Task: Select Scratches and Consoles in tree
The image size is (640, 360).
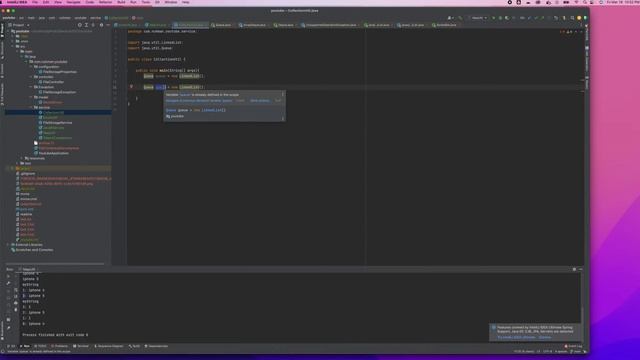Action: click(32, 250)
